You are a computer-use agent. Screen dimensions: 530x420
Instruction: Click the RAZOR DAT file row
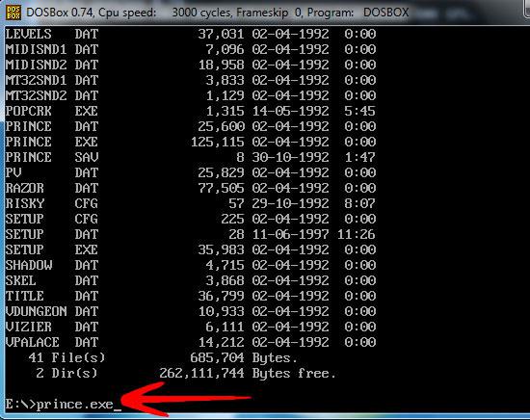pyautogui.click(x=191, y=188)
